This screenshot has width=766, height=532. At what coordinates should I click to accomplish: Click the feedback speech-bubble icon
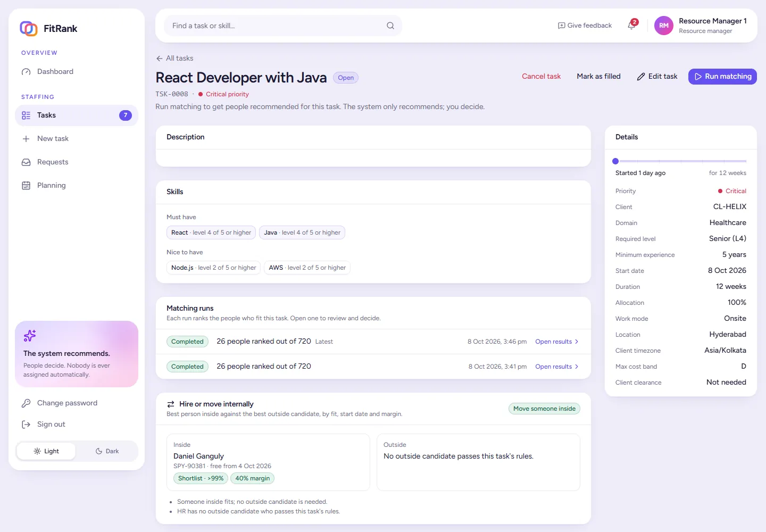point(561,26)
